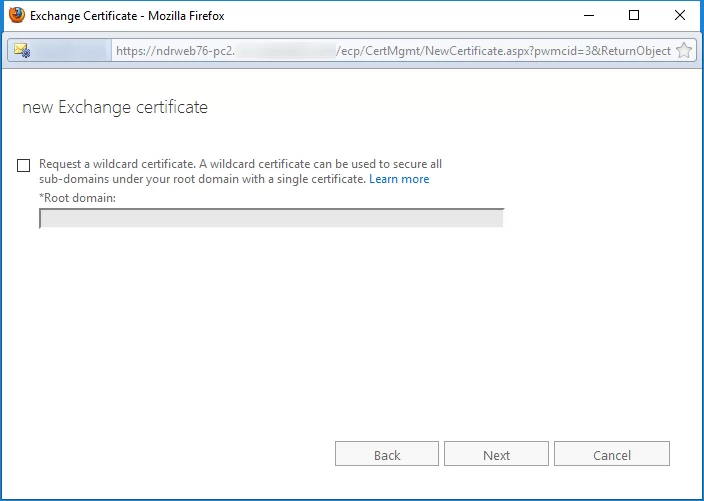Open the Learn more link
The width and height of the screenshot is (704, 501).
click(x=399, y=179)
